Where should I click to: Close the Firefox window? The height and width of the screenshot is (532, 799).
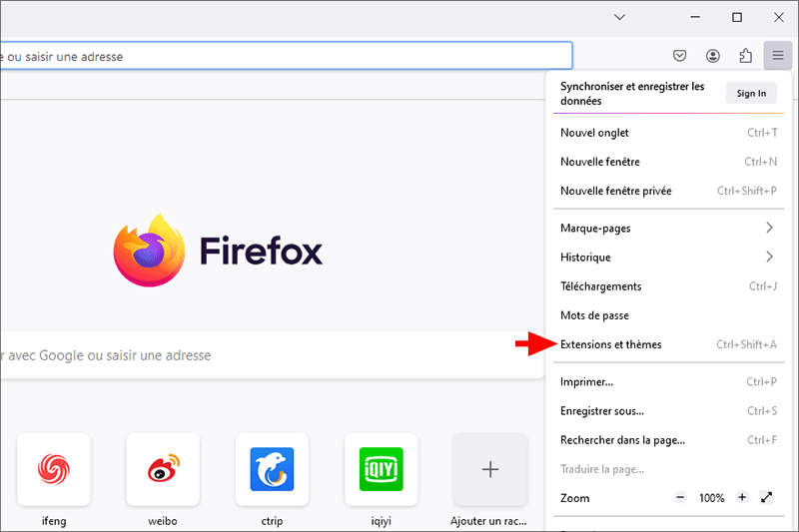coord(779,17)
